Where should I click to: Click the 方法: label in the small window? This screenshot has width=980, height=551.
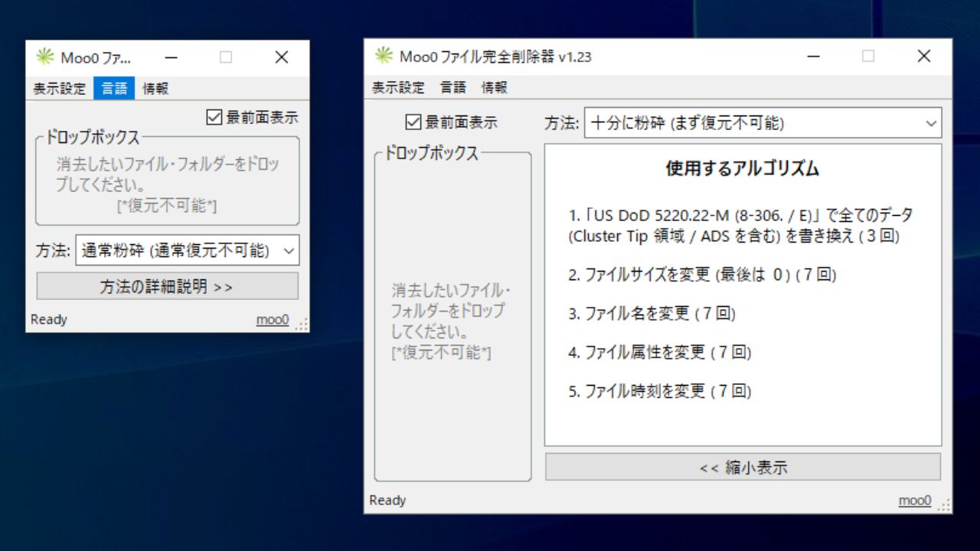click(53, 250)
